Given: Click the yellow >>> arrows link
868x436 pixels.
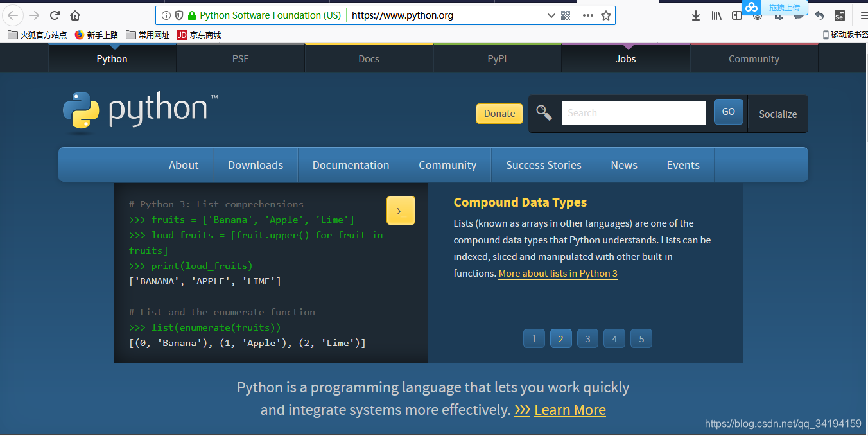Looking at the screenshot, I should [x=522, y=410].
